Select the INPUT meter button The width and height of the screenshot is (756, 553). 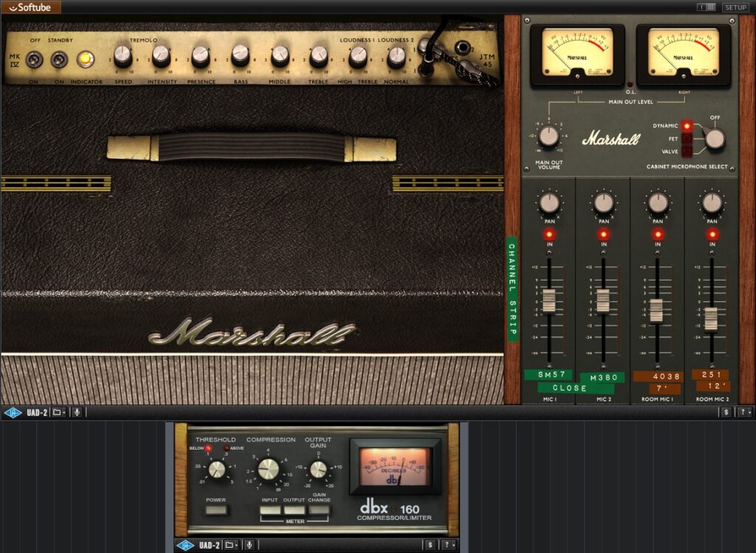click(270, 509)
